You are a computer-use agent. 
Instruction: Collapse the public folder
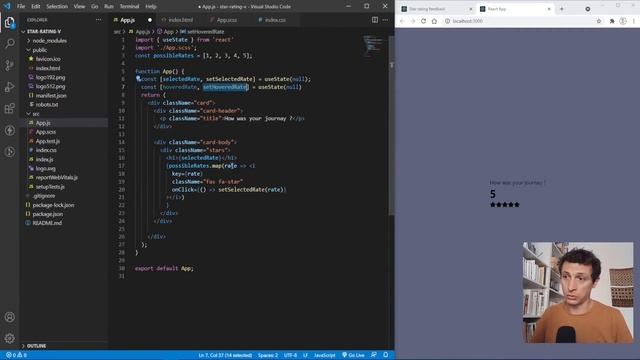pyautogui.click(x=39, y=50)
